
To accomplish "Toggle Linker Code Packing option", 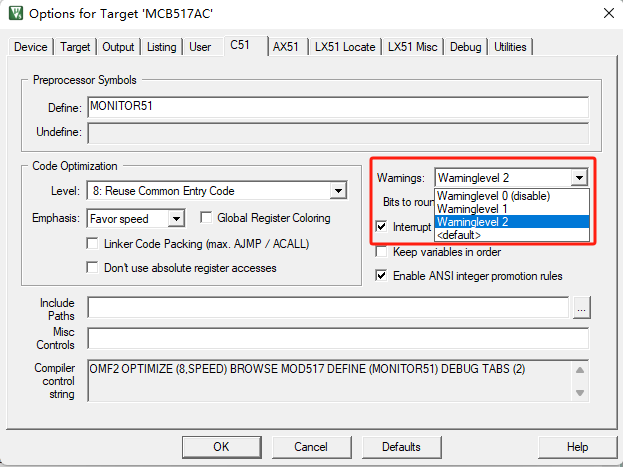I will [94, 244].
